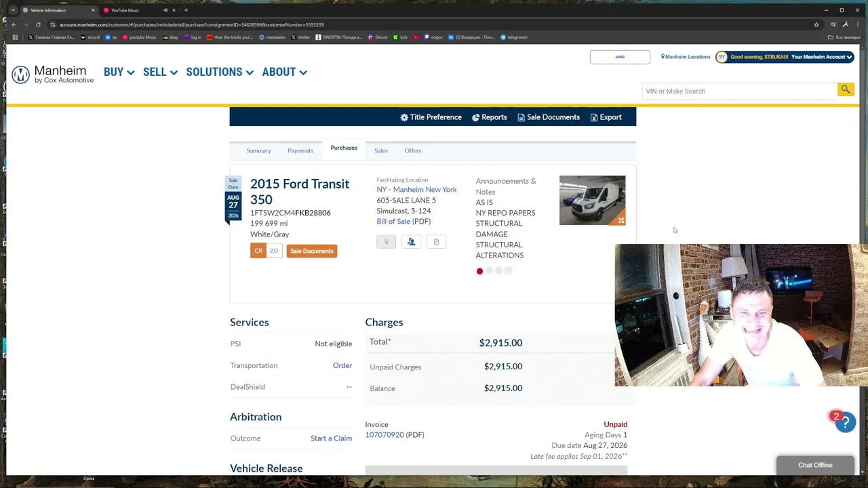
Task: Click the Export icon in the blue toolbar
Action: click(594, 117)
